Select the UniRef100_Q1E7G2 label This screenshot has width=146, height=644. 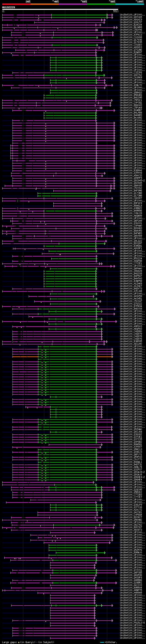[x=131, y=75]
